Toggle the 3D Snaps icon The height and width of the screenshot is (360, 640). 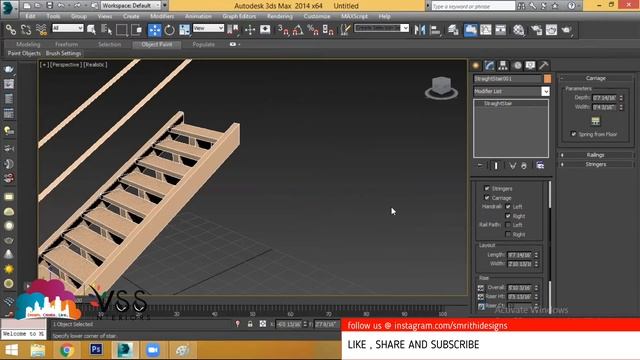pos(283,29)
